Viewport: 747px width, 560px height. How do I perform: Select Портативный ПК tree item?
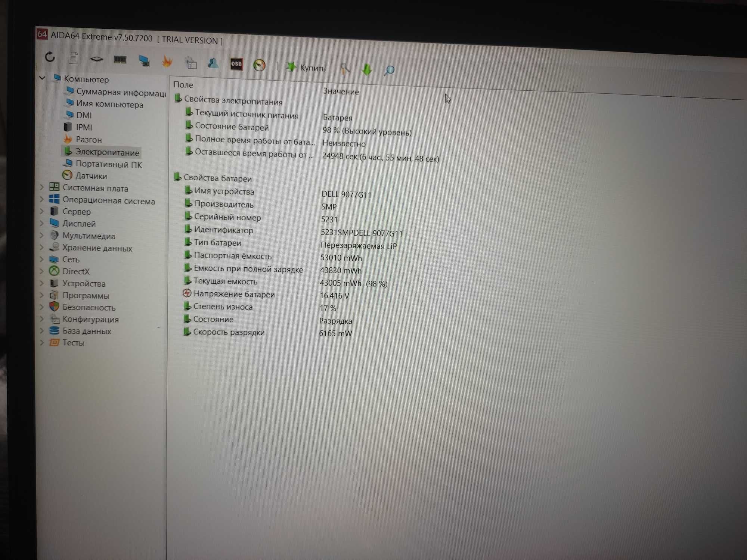(x=102, y=164)
